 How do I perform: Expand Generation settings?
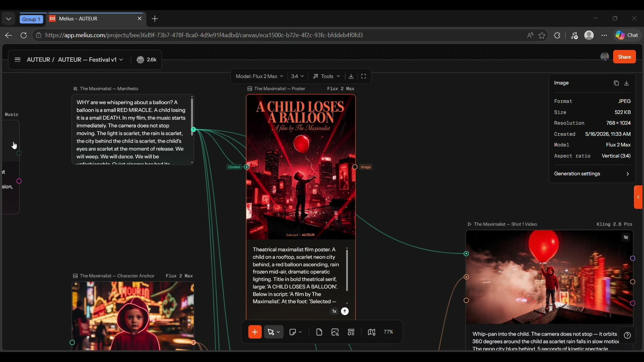pyautogui.click(x=592, y=174)
